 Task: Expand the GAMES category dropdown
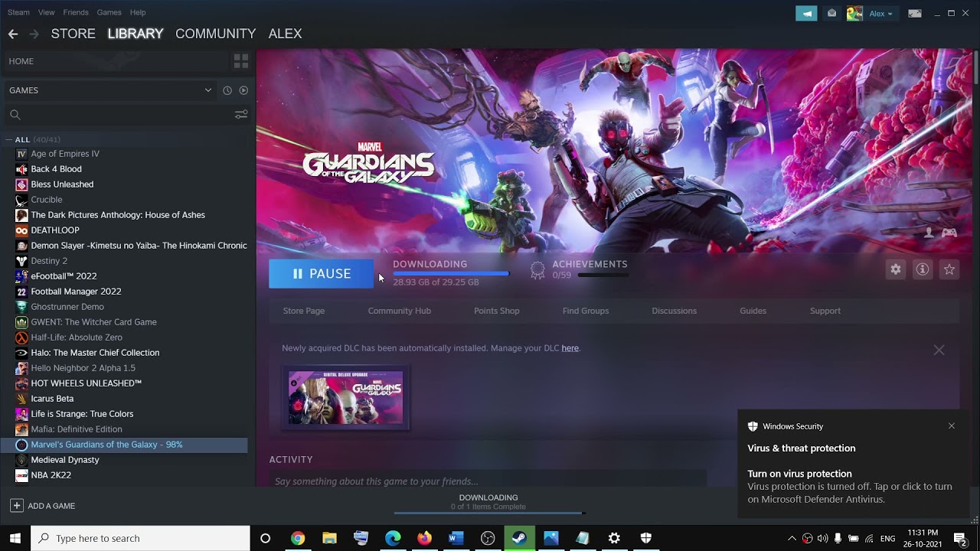coord(207,90)
